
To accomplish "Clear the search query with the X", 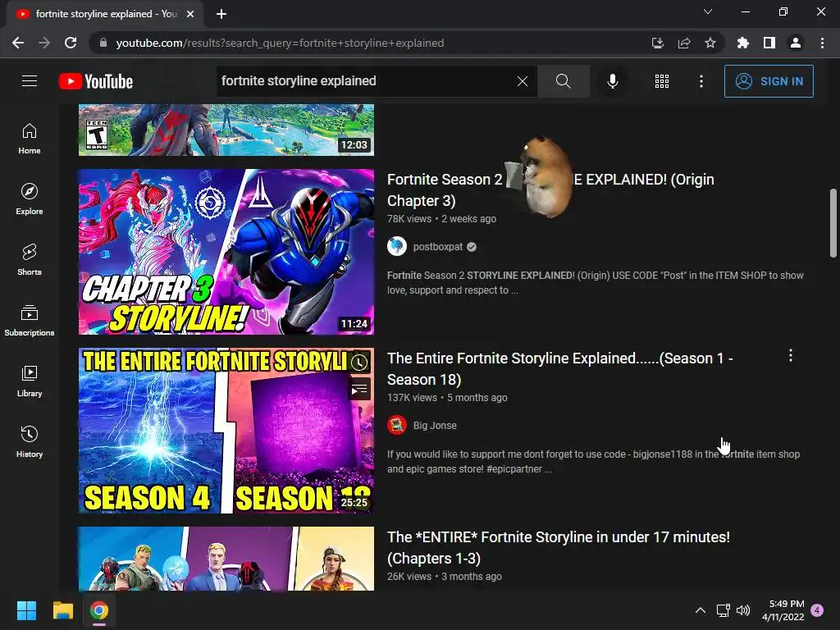I will pos(523,81).
